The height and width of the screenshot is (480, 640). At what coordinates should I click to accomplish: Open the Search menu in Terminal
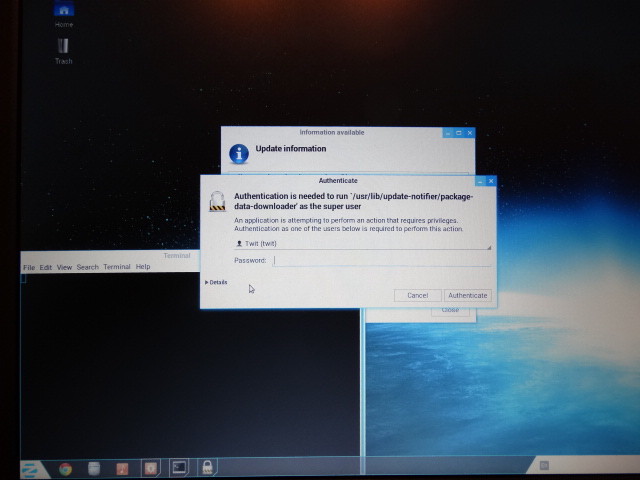(87, 267)
